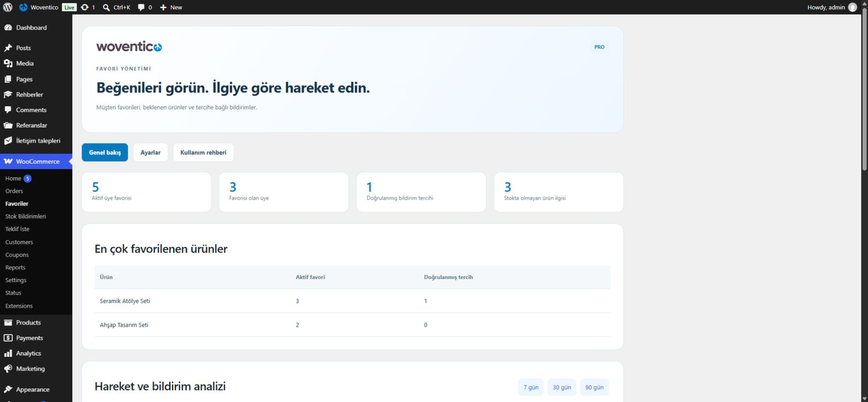The width and height of the screenshot is (868, 402).
Task: Open the Kullanım rehberi tab
Action: coord(203,153)
